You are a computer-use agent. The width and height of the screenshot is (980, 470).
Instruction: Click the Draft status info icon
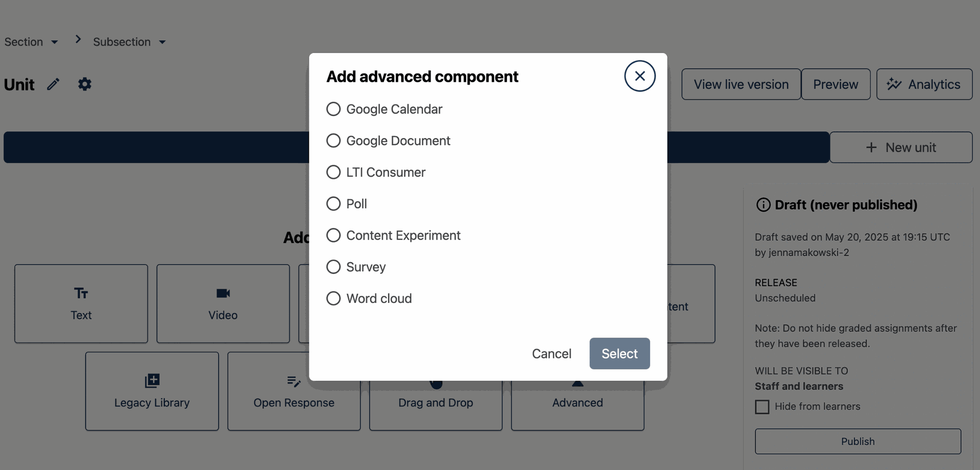(763, 205)
